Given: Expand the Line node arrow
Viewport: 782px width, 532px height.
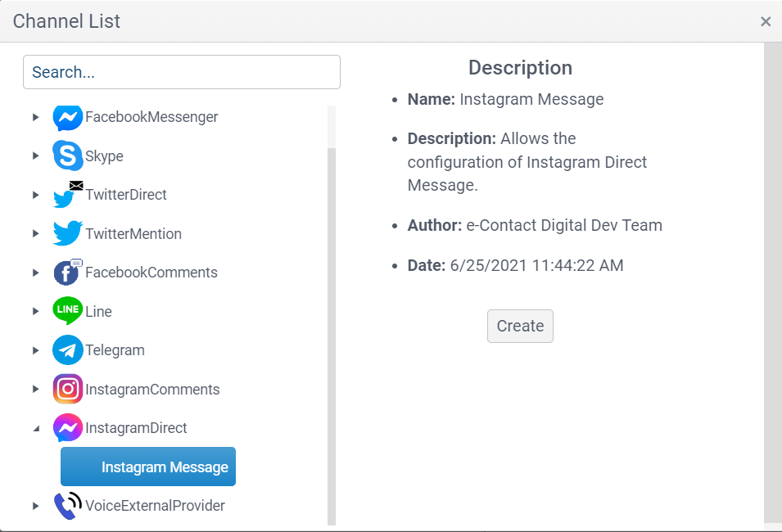Looking at the screenshot, I should (35, 311).
